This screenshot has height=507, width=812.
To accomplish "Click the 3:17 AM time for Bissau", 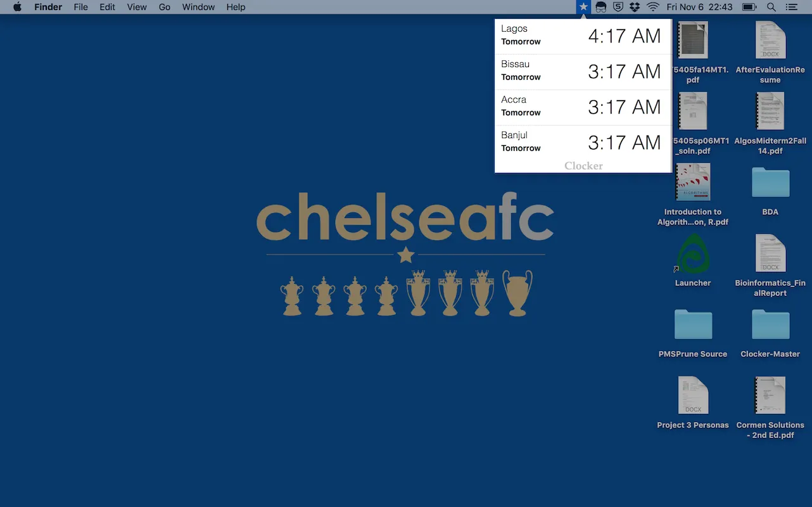I will pos(625,72).
